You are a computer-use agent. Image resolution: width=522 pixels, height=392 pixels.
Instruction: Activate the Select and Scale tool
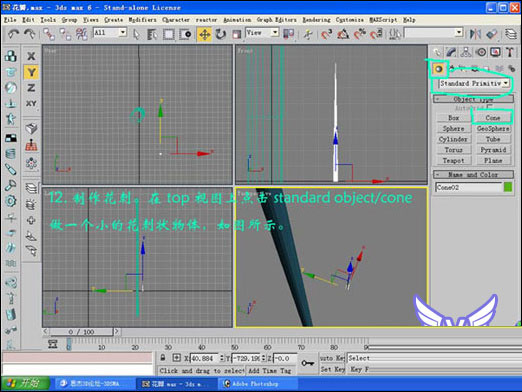click(236, 34)
